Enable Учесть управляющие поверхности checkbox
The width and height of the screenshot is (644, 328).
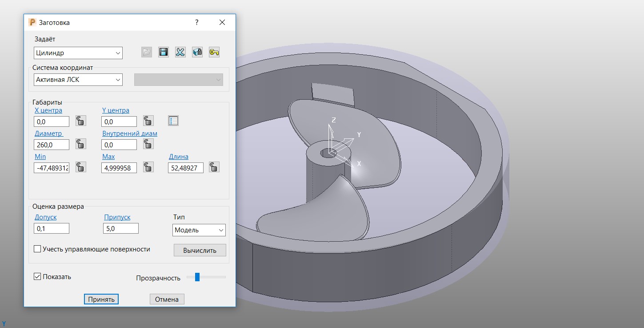(37, 249)
